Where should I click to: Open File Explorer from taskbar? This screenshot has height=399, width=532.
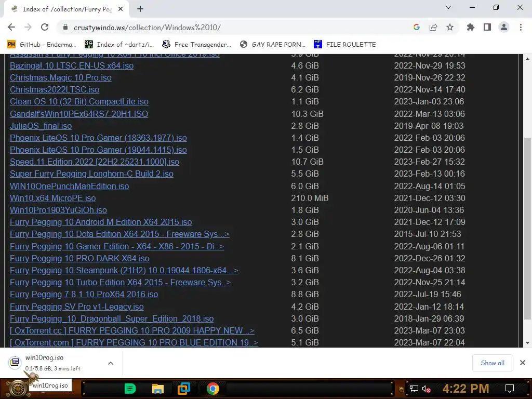[x=157, y=389]
